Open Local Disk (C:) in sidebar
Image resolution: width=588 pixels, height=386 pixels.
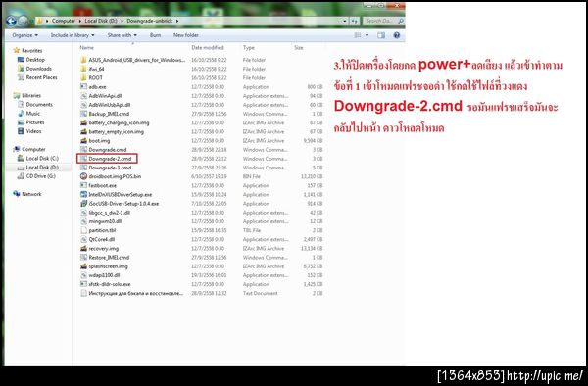(x=42, y=158)
